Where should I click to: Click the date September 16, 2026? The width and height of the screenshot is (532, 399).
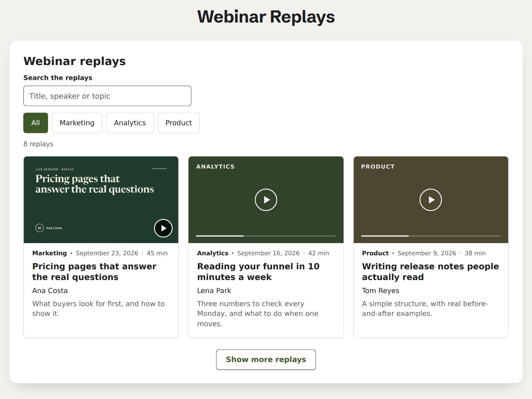click(268, 253)
